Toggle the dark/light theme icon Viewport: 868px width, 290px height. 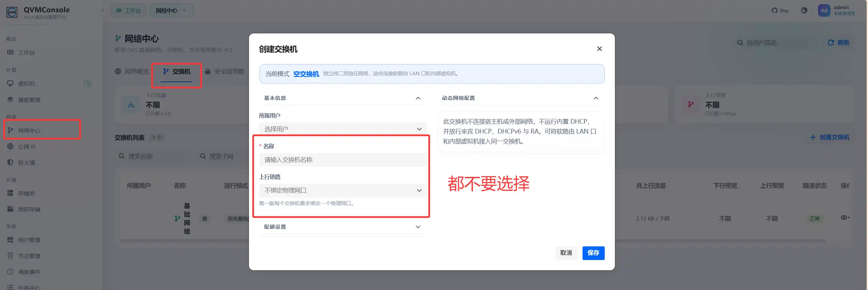[x=804, y=10]
